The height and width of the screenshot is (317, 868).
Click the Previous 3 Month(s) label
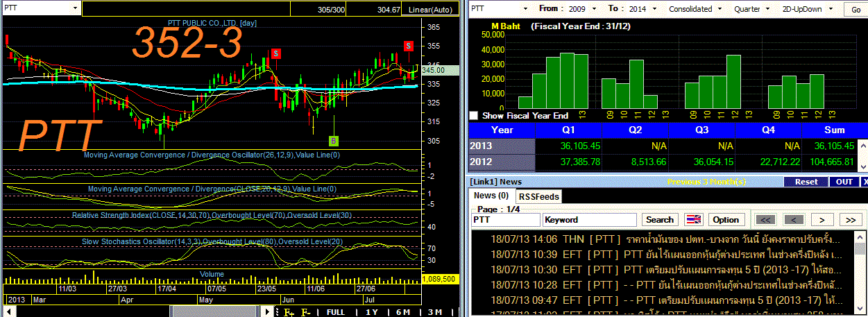tap(706, 182)
